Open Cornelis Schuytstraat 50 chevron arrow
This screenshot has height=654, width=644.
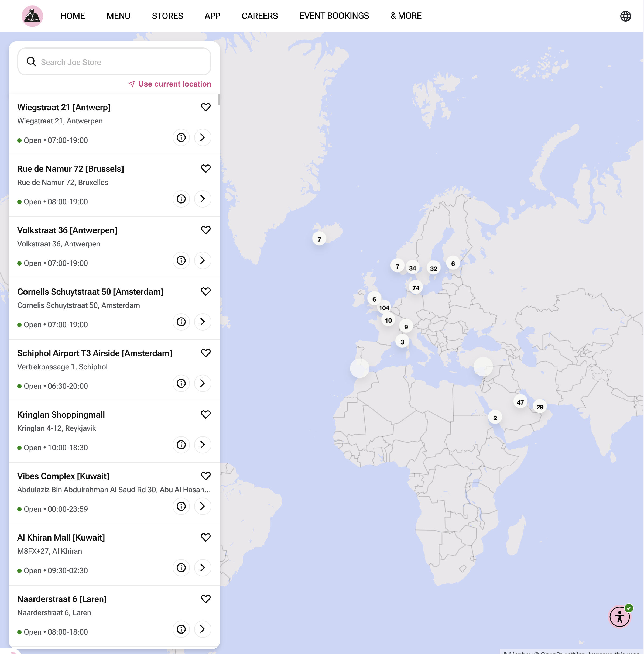pyautogui.click(x=203, y=322)
